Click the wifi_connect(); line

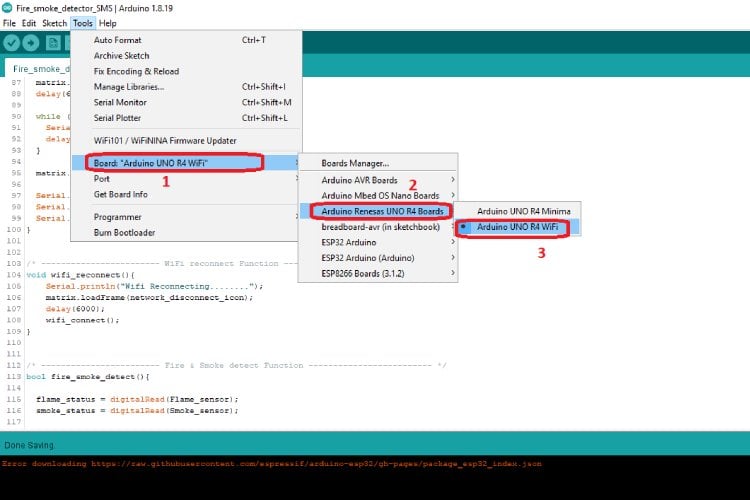[82, 320]
